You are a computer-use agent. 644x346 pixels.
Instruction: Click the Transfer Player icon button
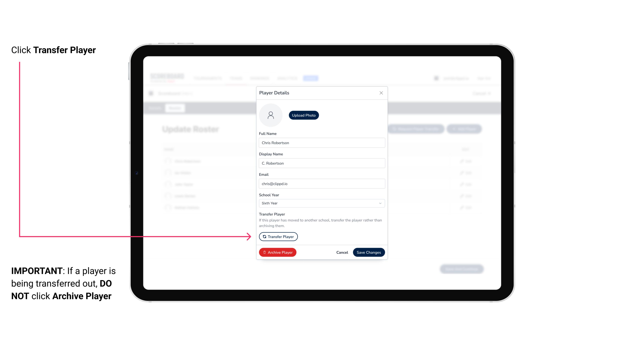point(278,237)
